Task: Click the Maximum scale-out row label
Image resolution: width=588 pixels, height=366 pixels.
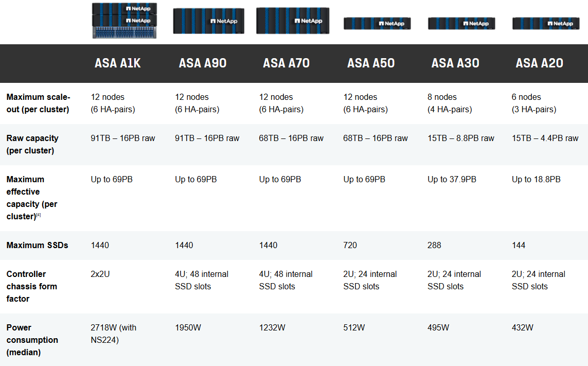Action: pyautogui.click(x=38, y=103)
